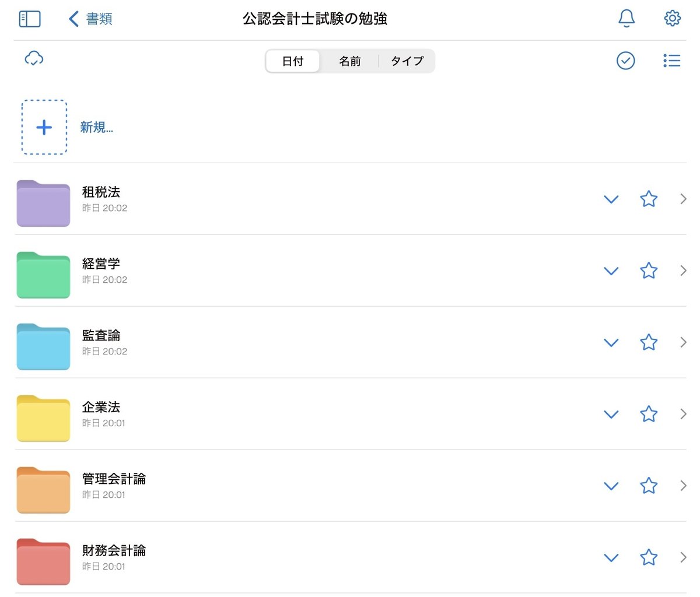The height and width of the screenshot is (597, 700).
Task: Open the settings gear icon
Action: (x=673, y=18)
